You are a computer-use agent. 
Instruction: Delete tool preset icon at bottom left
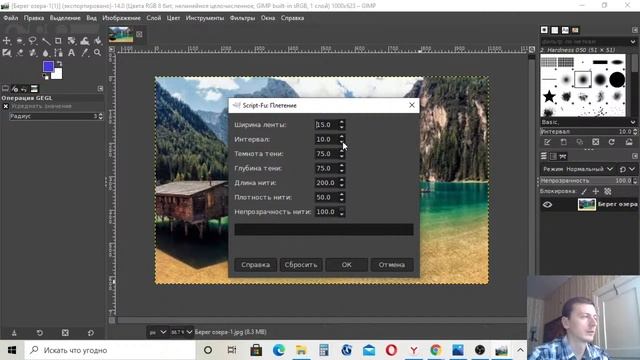point(65,333)
